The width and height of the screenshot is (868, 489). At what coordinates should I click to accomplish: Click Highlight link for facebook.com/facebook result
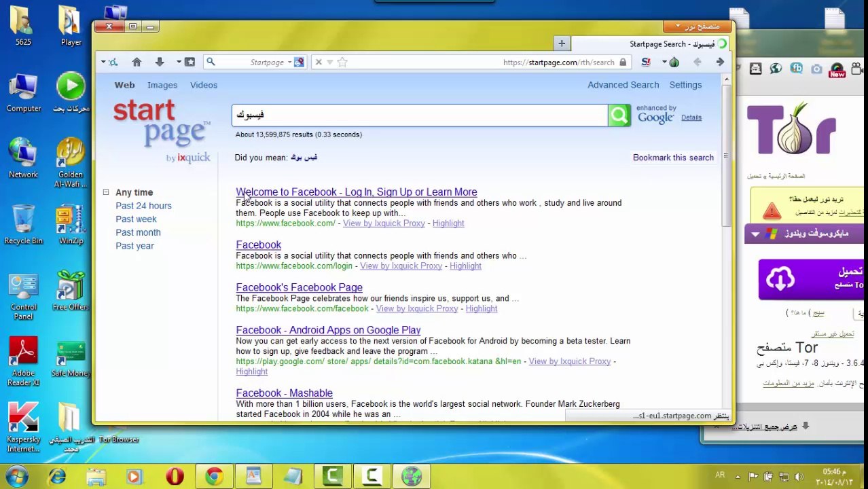coord(481,309)
